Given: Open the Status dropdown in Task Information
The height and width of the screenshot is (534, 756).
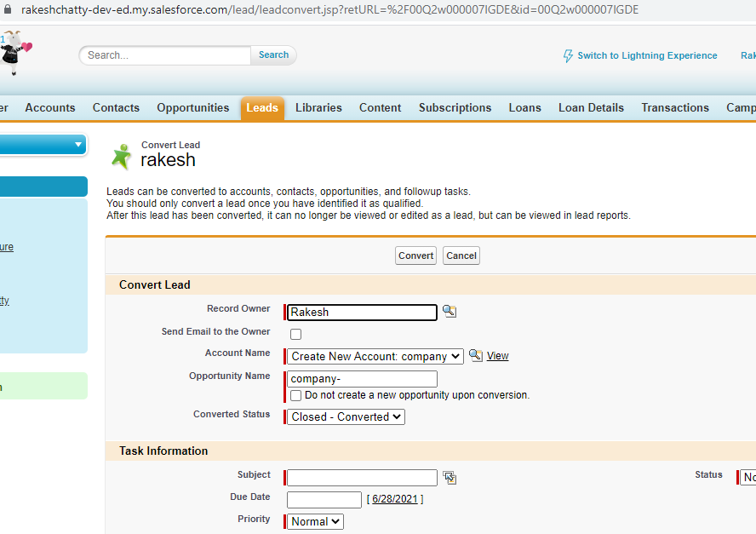Looking at the screenshot, I should (x=748, y=477).
